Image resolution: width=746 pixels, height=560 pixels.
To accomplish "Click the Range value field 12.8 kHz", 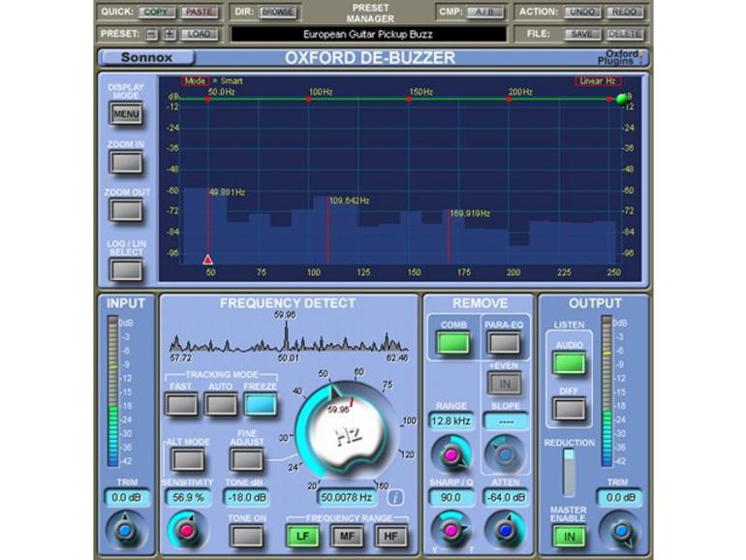I will pyautogui.click(x=451, y=421).
